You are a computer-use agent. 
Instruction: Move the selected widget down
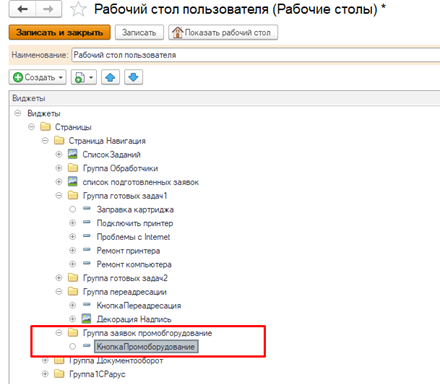[x=133, y=77]
